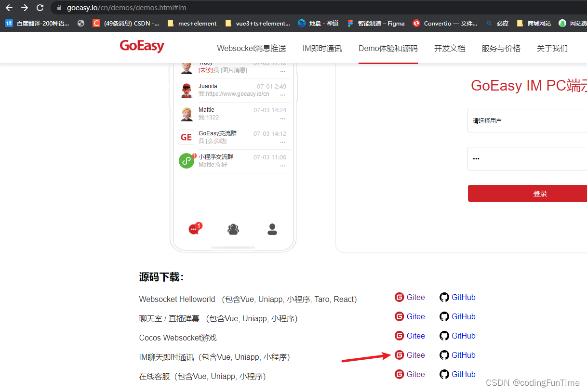Click the GE group avatar icon
The height and width of the screenshot is (392, 587).
187,137
